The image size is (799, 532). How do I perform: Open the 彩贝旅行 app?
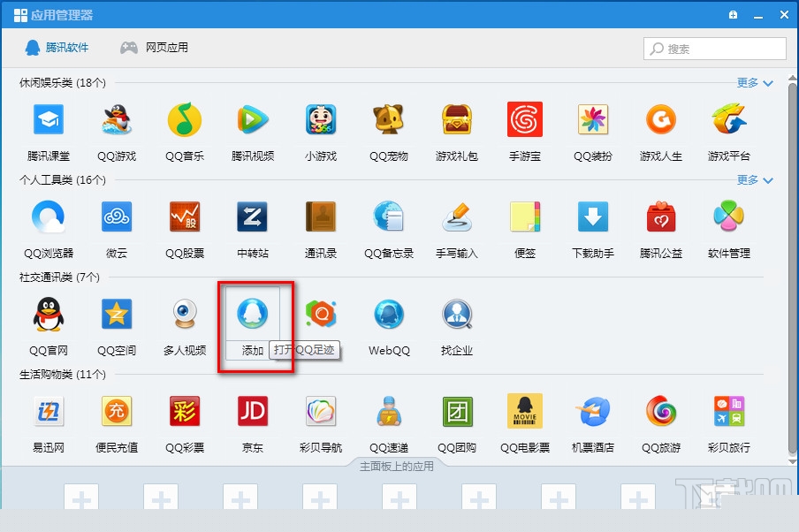click(728, 411)
